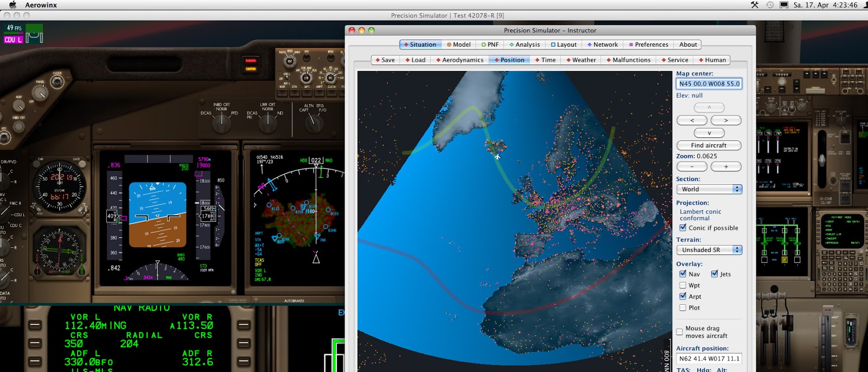Switch to the Analysis tab
The image size is (868, 372).
(525, 44)
